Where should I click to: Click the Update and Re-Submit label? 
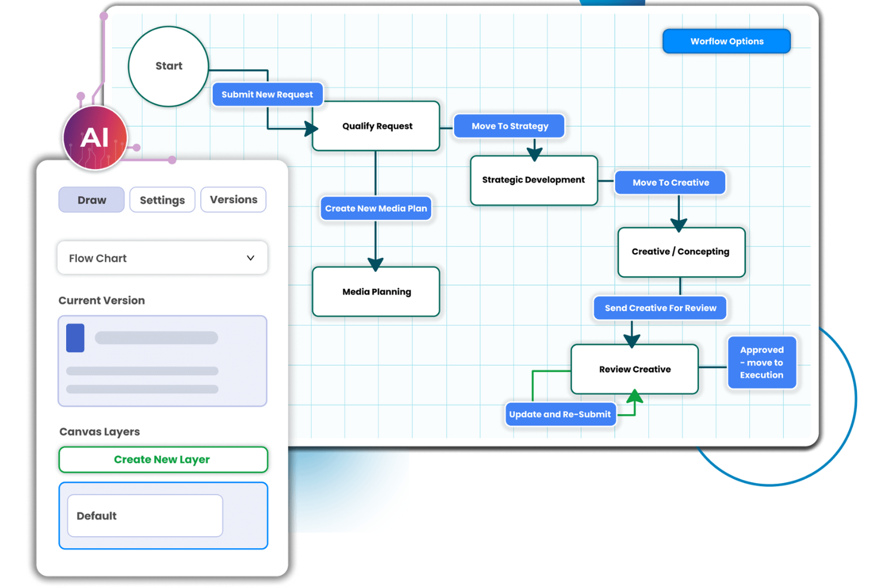tap(560, 415)
